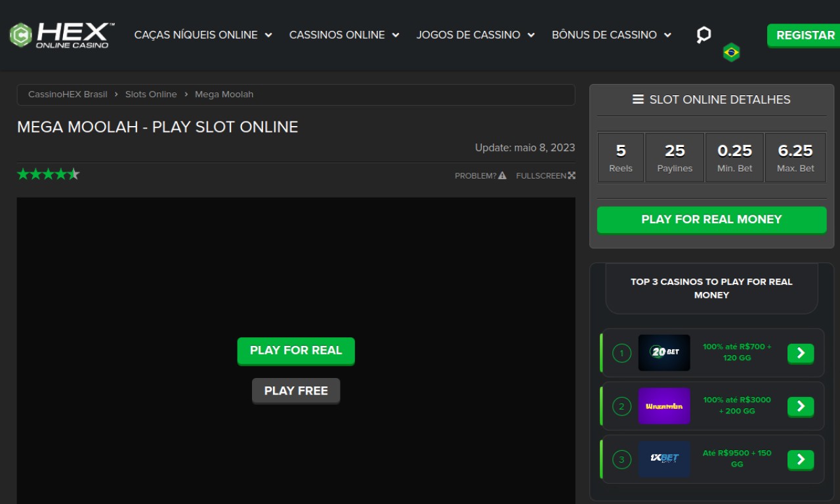Image resolution: width=840 pixels, height=504 pixels.
Task: Click Play For Real Money button
Action: [x=711, y=219]
